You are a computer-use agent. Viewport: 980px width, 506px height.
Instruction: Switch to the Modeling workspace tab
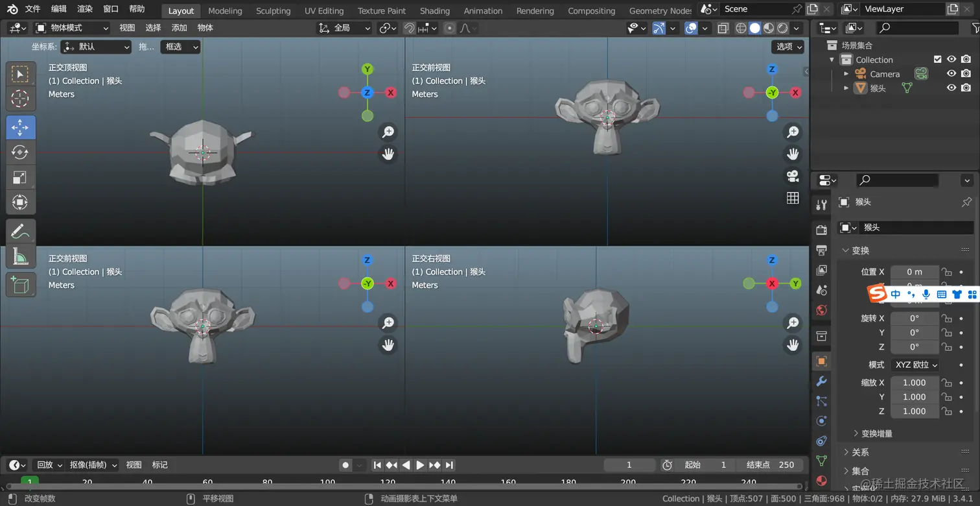(x=225, y=10)
